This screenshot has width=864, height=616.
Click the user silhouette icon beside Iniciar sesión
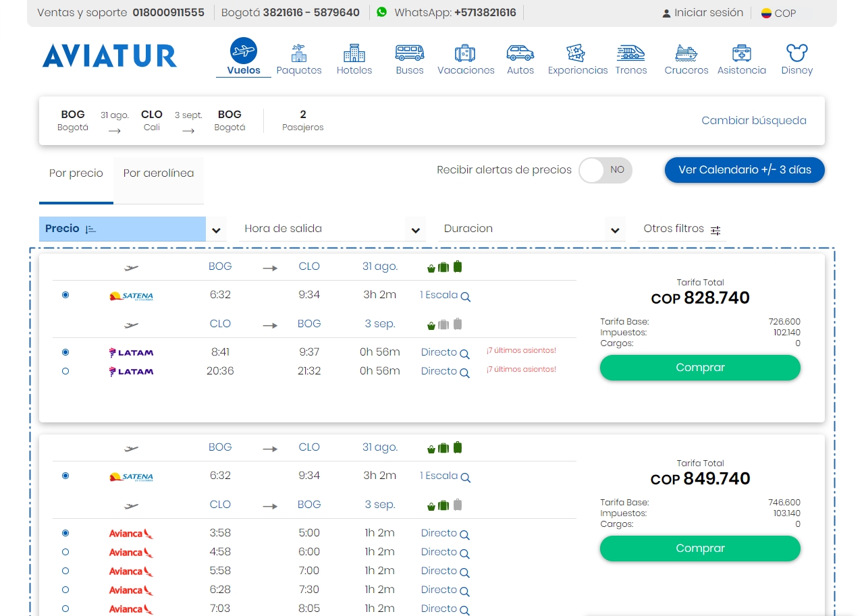pyautogui.click(x=667, y=13)
